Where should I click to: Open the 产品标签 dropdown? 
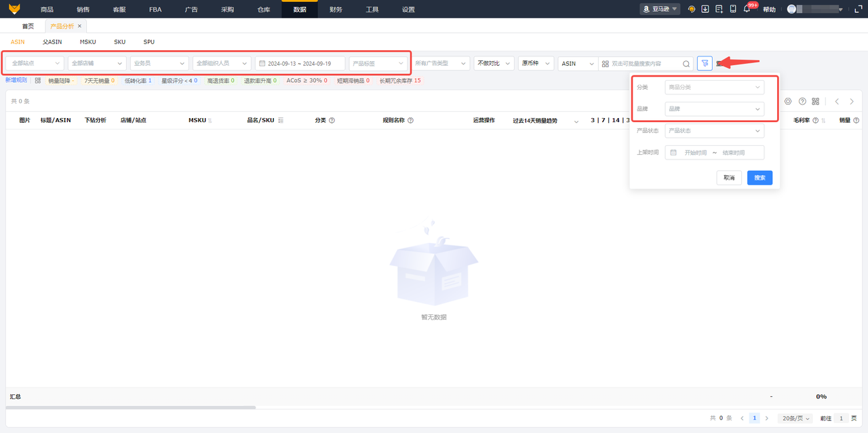378,63
